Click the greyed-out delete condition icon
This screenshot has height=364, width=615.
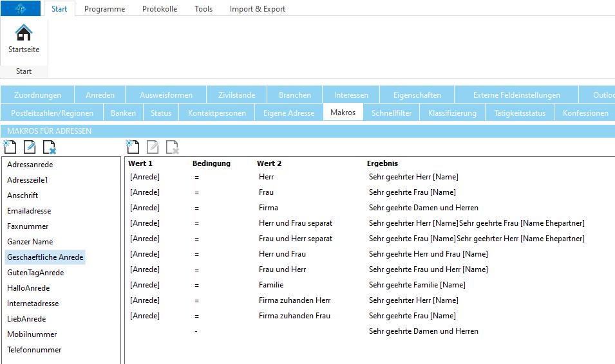(x=173, y=147)
